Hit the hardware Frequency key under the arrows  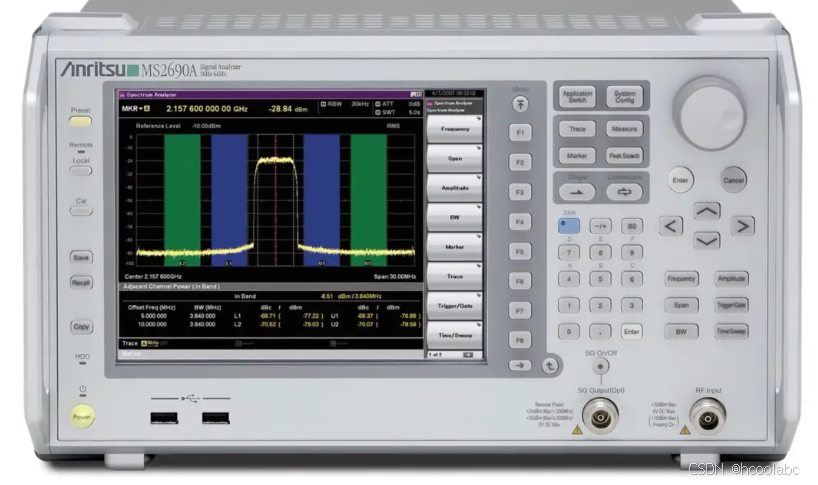[x=681, y=278]
